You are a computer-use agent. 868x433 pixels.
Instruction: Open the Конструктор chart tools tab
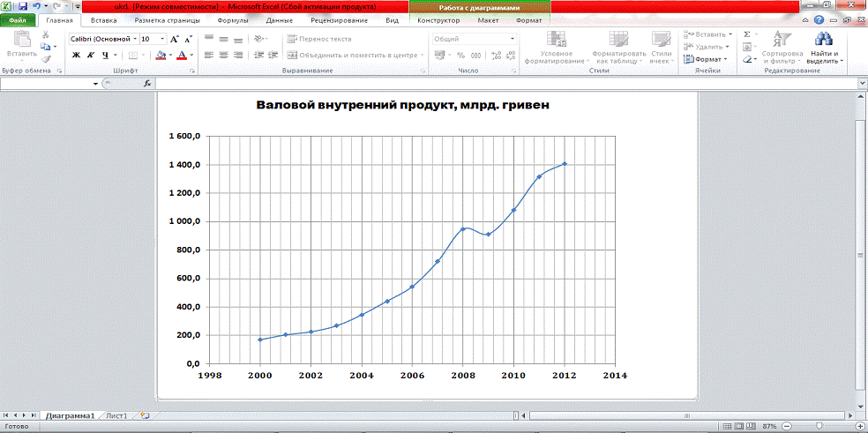(x=438, y=19)
